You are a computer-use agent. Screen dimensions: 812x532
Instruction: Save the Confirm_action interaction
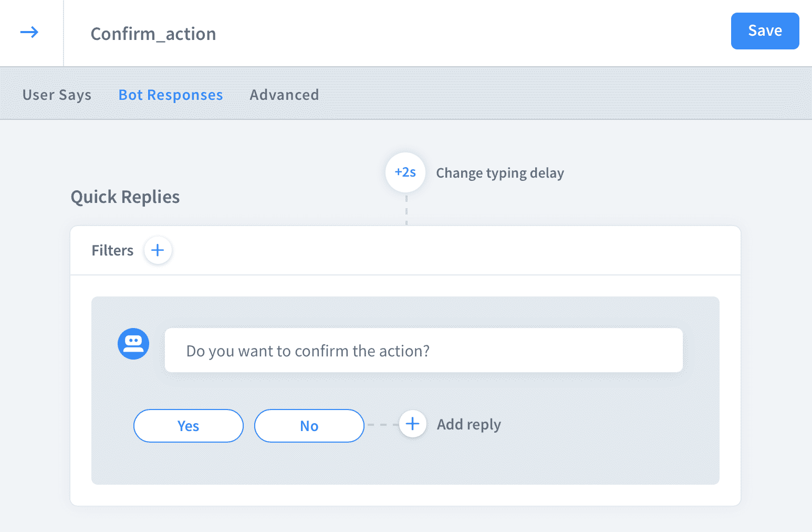765,31
